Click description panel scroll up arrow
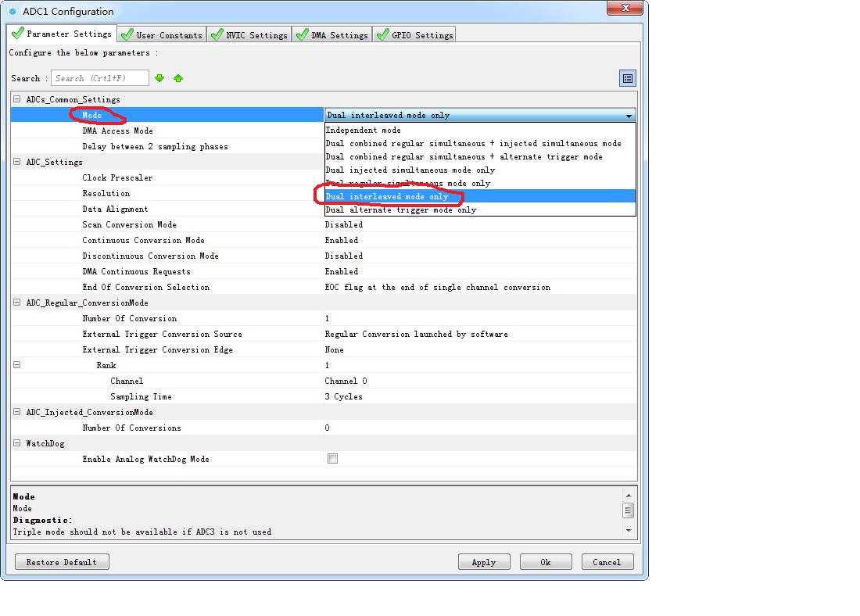Screen dimensions: 860x616 click(629, 496)
